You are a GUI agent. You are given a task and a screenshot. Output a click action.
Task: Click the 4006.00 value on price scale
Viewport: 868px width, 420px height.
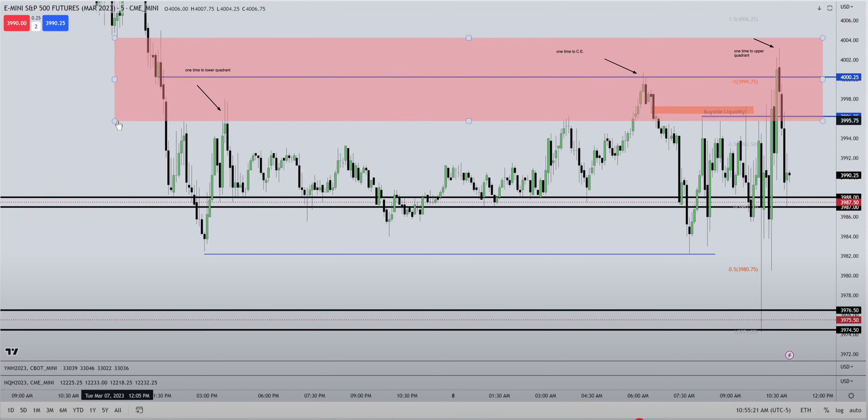[x=849, y=21]
